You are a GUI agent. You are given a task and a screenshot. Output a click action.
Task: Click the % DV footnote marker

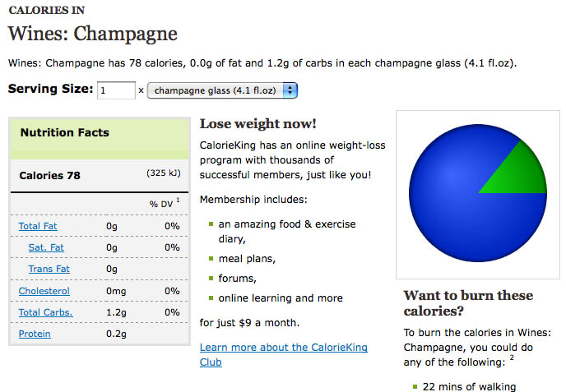(x=178, y=200)
